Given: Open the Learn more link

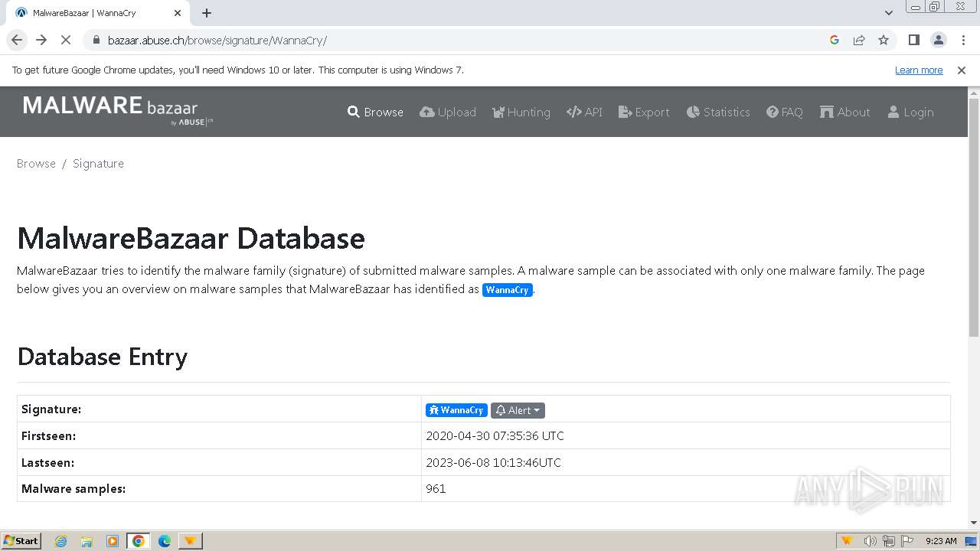Looking at the screenshot, I should 919,70.
